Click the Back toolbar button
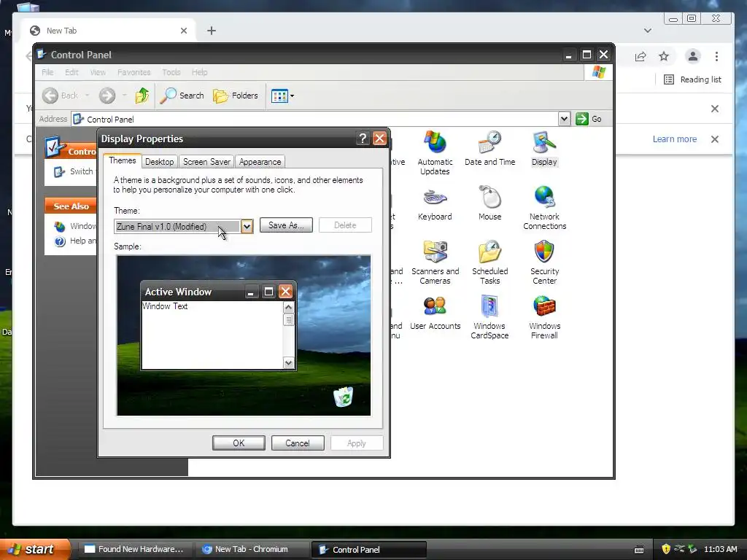This screenshot has width=747, height=560. [x=60, y=96]
